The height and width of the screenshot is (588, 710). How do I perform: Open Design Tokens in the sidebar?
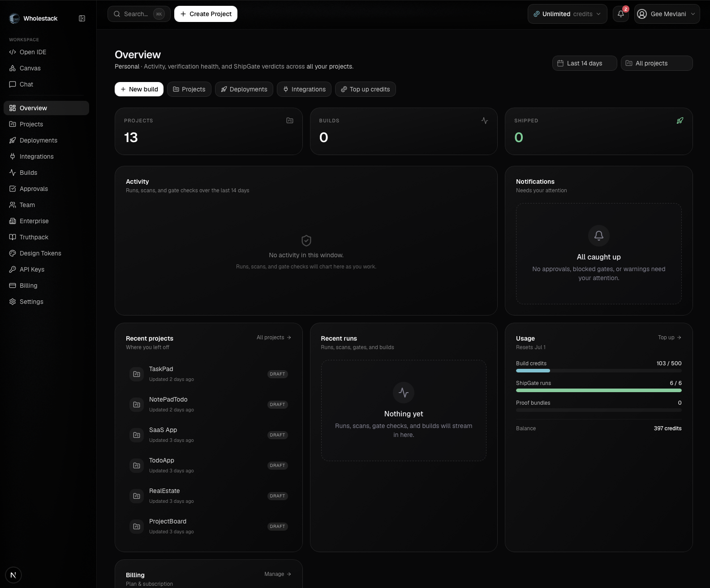coord(46,253)
